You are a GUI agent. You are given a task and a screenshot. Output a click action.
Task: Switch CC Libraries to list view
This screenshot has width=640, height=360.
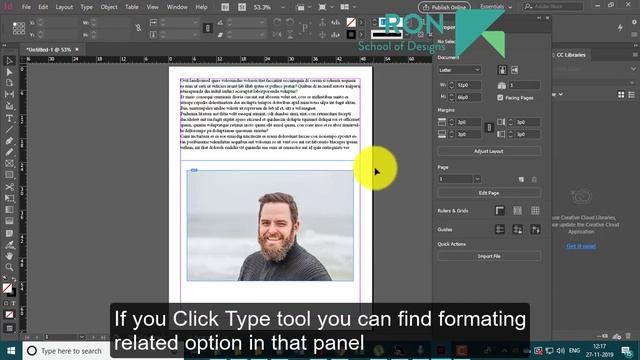[631, 95]
